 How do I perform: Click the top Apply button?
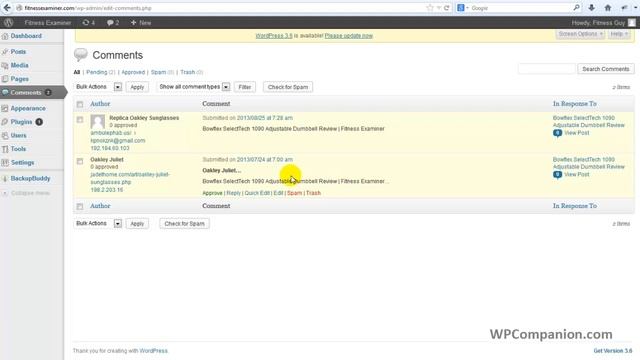click(137, 87)
